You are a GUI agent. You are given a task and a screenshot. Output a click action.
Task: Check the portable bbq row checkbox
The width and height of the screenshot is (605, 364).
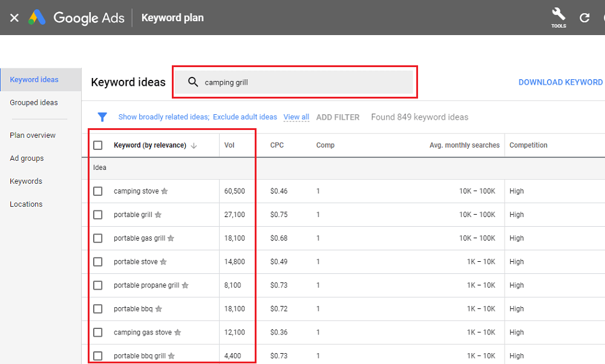coord(98,308)
